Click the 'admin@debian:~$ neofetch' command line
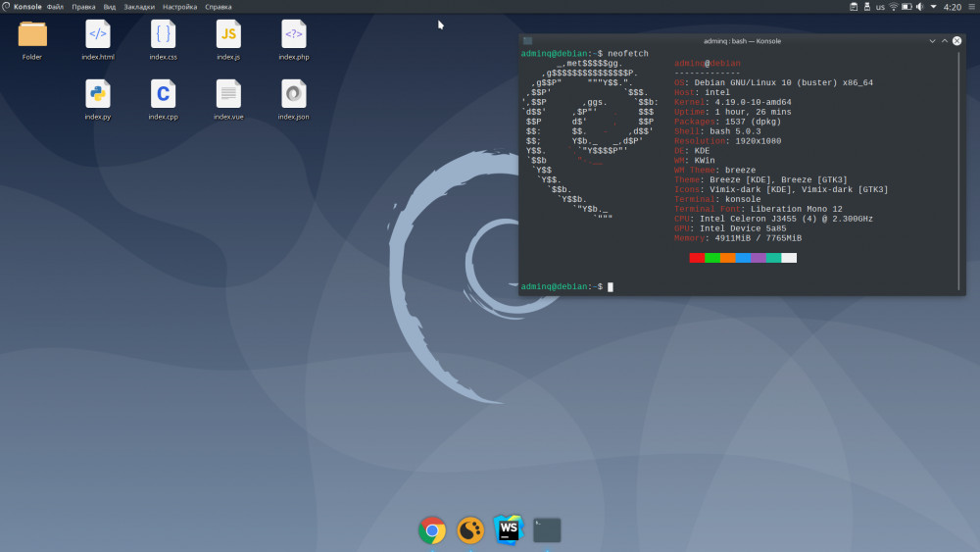Viewport: 980px width, 552px height. click(584, 54)
